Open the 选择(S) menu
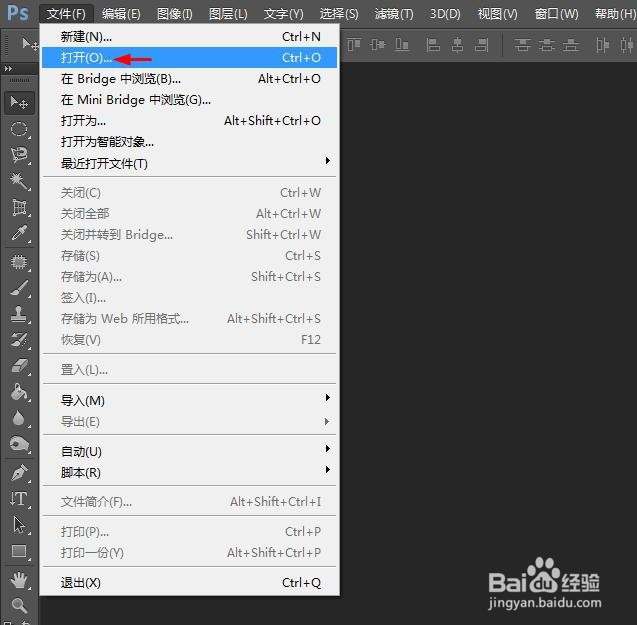This screenshot has width=637, height=625. pos(339,14)
